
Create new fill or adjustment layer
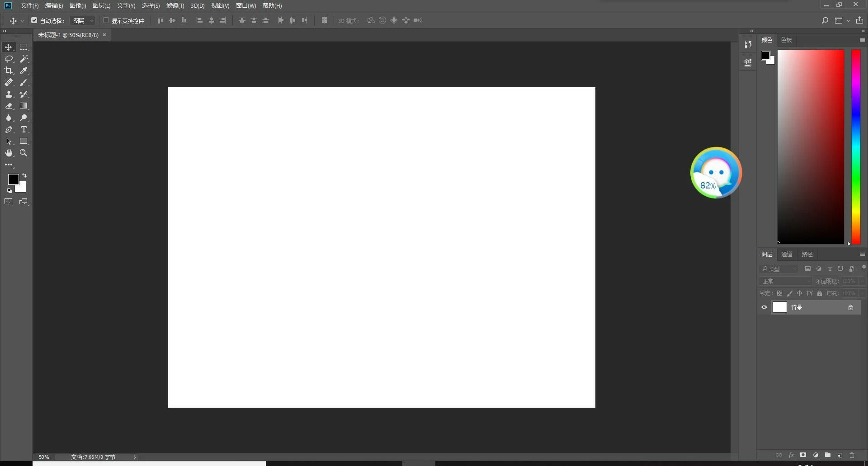(x=816, y=455)
